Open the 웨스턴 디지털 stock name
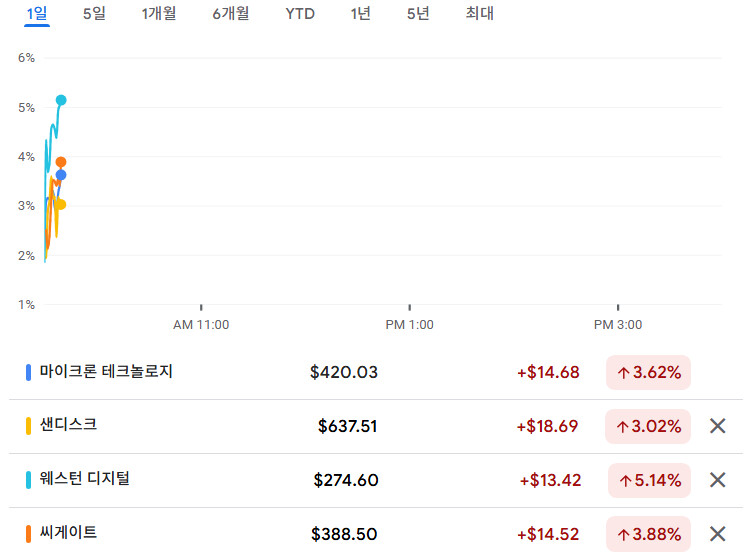Viewport: 744px width, 552px height. click(85, 479)
